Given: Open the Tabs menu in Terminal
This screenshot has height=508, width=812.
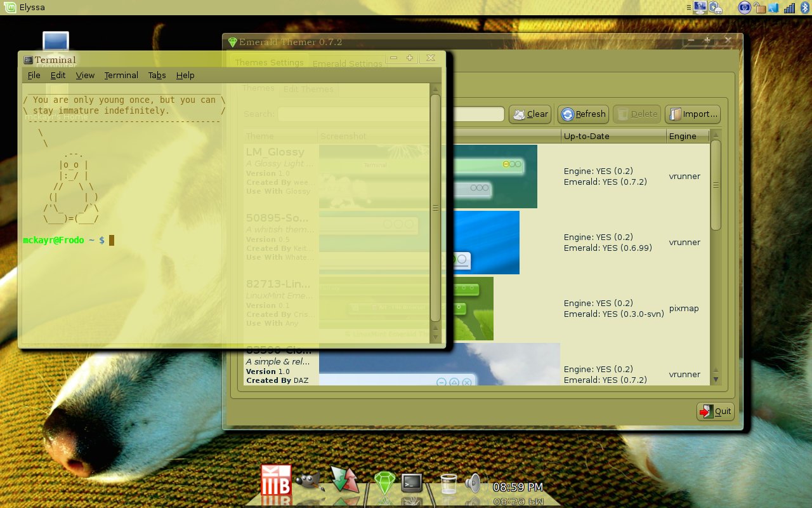Looking at the screenshot, I should pos(157,75).
